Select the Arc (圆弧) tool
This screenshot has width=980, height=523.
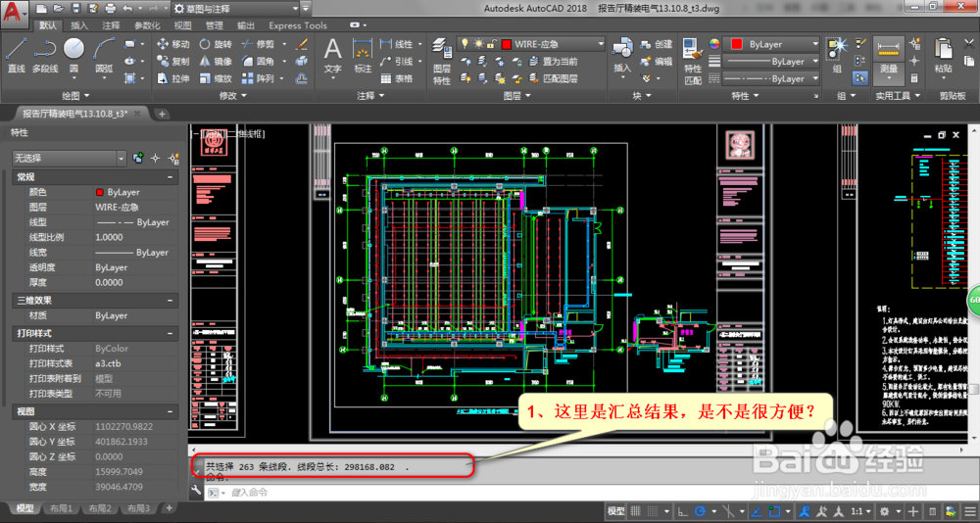click(105, 55)
